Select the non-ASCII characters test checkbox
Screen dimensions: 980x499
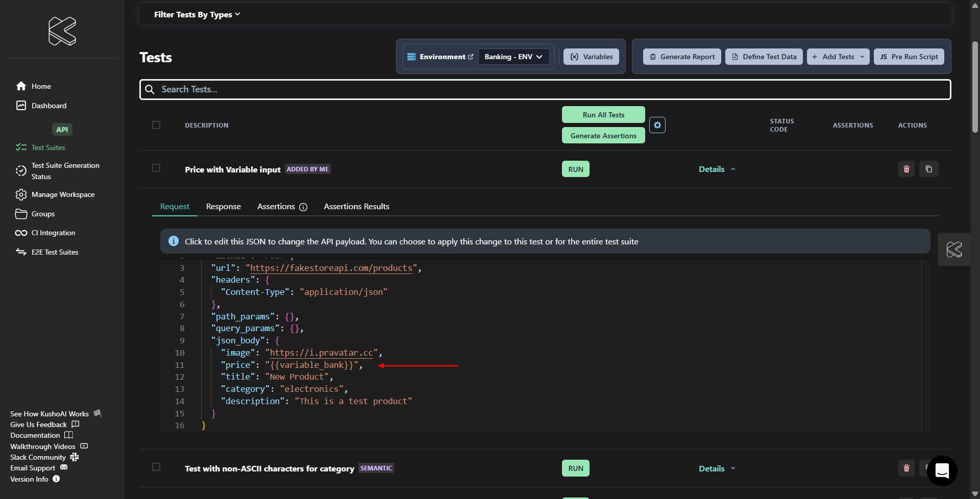[x=156, y=467]
